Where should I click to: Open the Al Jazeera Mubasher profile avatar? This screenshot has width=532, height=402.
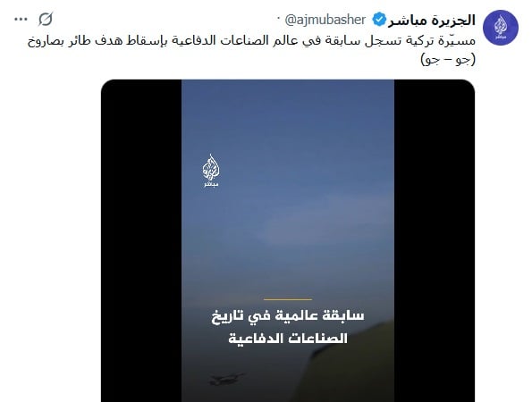coord(501,28)
